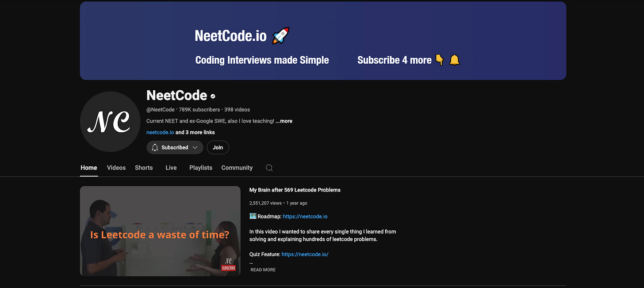Click the bell emoji in the banner

click(x=454, y=60)
